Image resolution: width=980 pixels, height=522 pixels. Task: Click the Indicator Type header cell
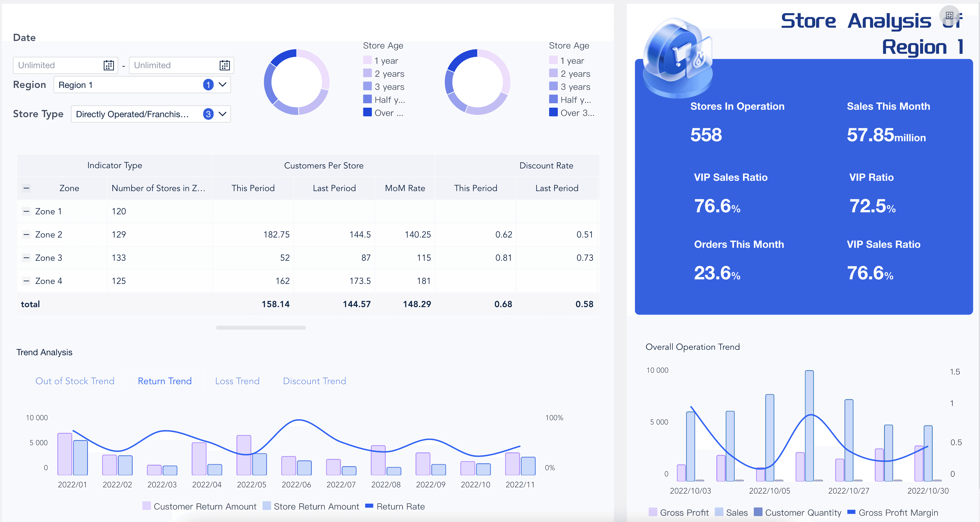click(115, 165)
